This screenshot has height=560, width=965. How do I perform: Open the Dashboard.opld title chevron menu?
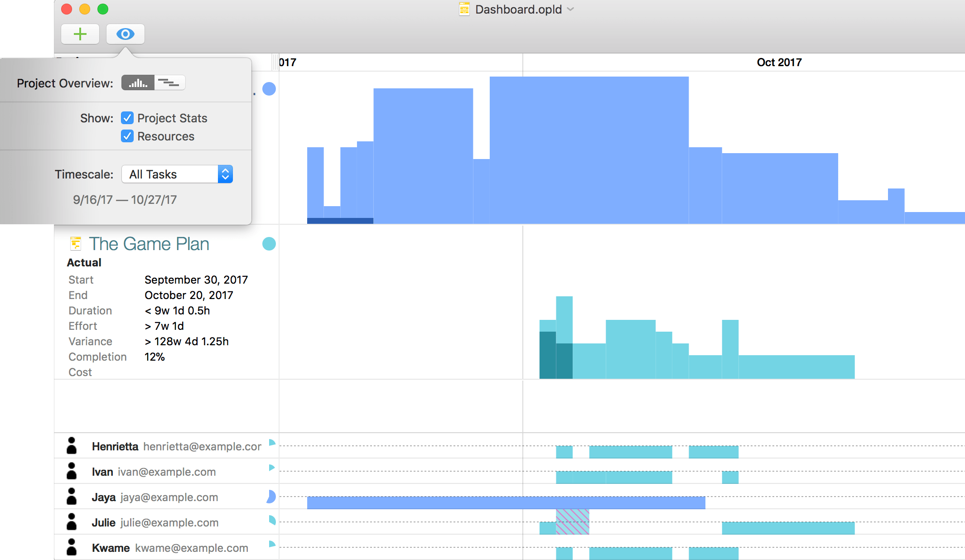click(570, 9)
